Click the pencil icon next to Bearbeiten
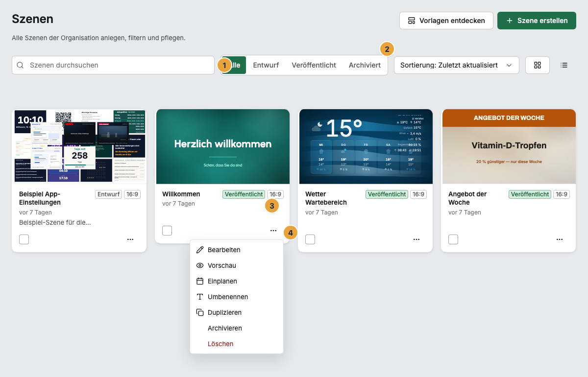 click(x=200, y=250)
